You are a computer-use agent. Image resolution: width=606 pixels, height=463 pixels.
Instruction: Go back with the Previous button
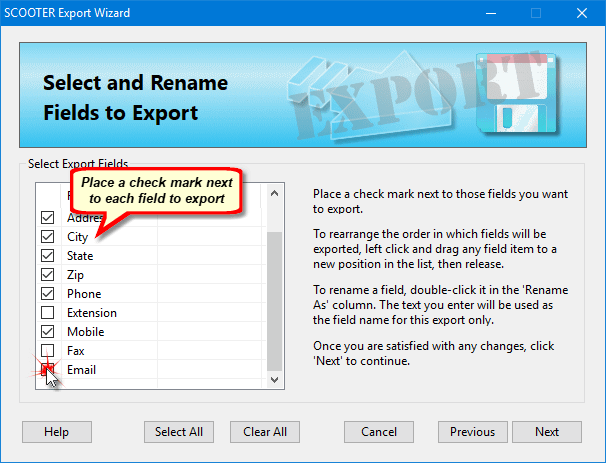(473, 432)
